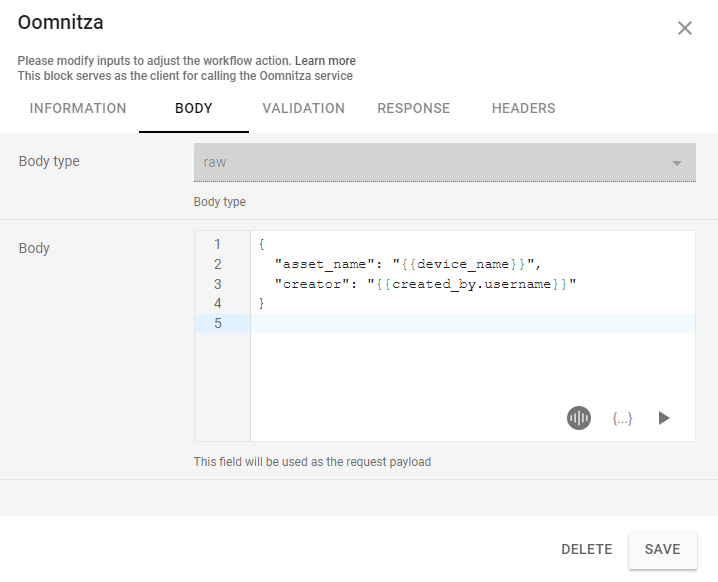Image resolution: width=718 pixels, height=582 pixels.
Task: Click the DELETE button
Action: pos(586,549)
